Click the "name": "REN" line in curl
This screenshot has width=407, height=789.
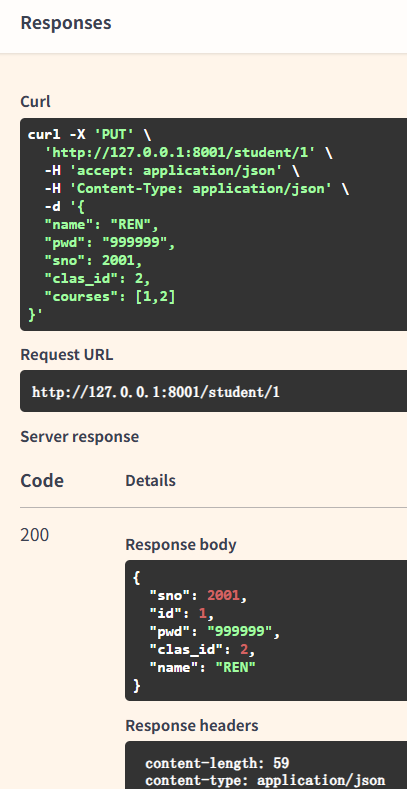(x=102, y=224)
